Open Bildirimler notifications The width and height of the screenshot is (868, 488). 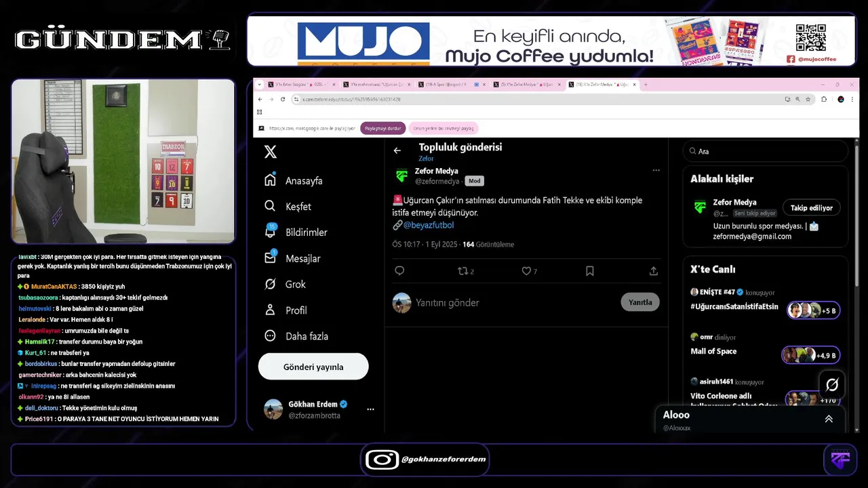pyautogui.click(x=296, y=232)
